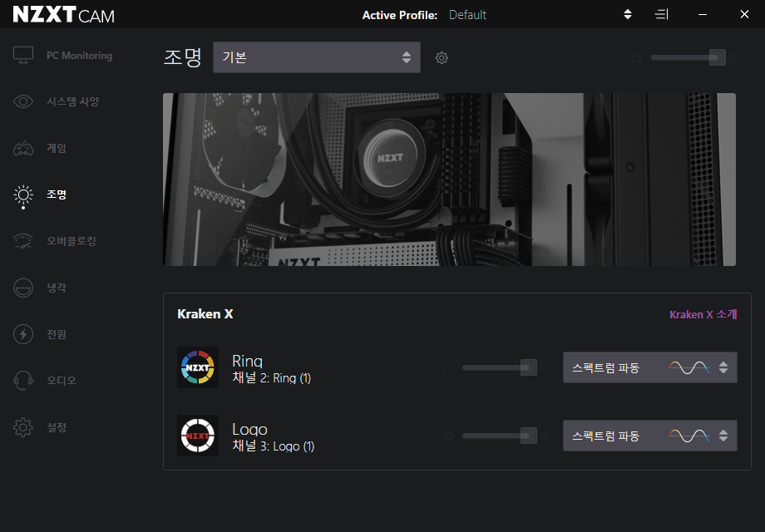Click the Logo channel name
The height and width of the screenshot is (532, 765).
(x=249, y=429)
